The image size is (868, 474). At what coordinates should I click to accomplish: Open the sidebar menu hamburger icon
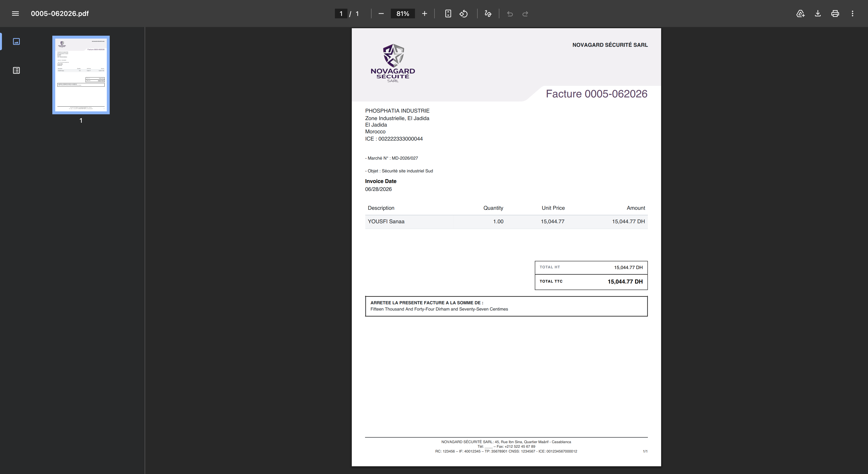[x=15, y=14]
